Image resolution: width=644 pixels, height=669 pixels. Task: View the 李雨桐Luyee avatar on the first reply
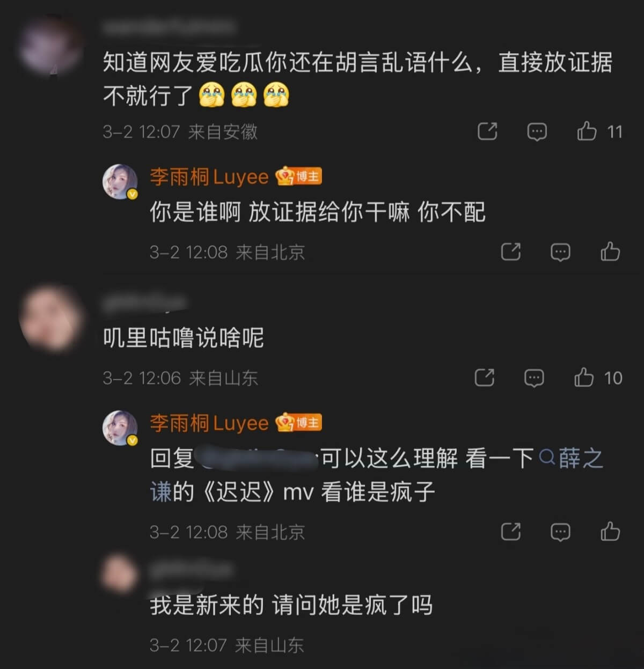[x=120, y=181]
